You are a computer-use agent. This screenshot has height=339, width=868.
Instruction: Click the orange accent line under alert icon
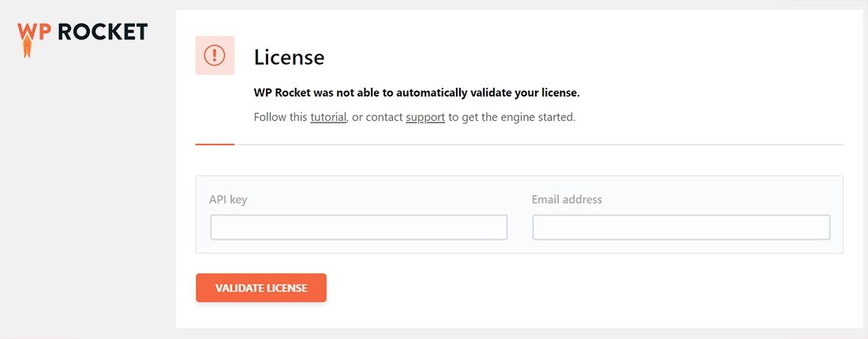215,145
